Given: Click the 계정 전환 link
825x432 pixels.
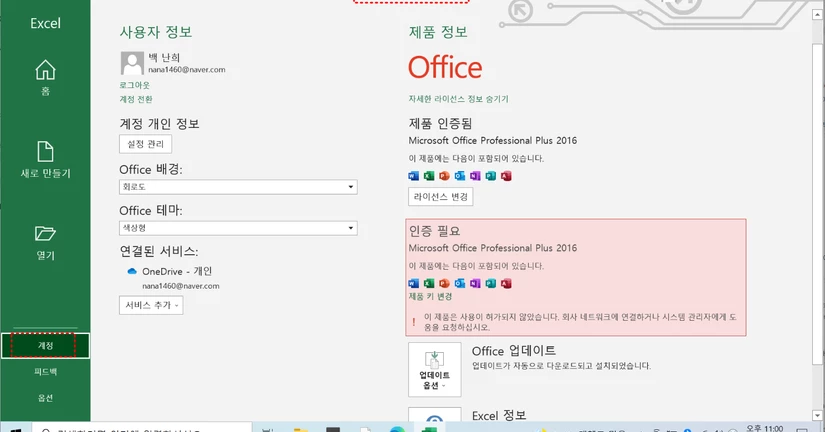Looking at the screenshot, I should (136, 99).
